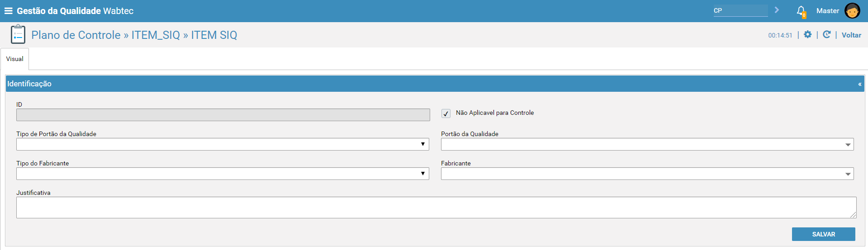Click the Justificativa text area

tap(436, 208)
